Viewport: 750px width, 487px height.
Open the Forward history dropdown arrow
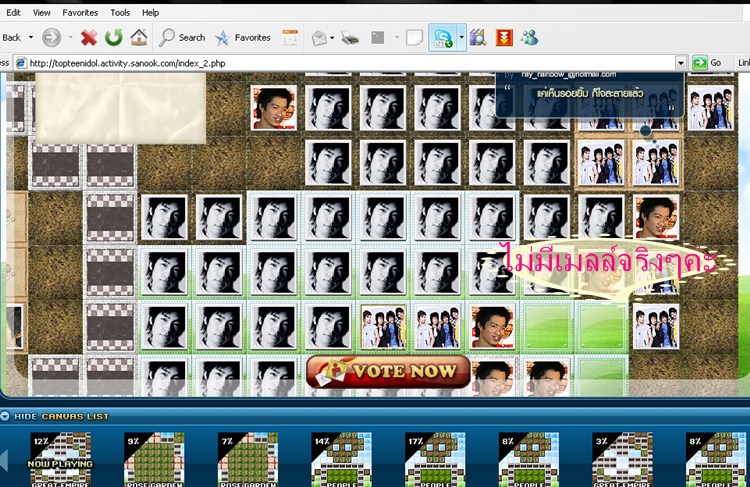coord(70,37)
